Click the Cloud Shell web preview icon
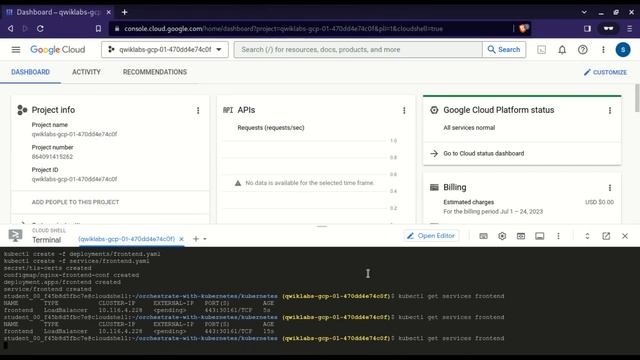The height and width of the screenshot is (360, 640). [521, 236]
